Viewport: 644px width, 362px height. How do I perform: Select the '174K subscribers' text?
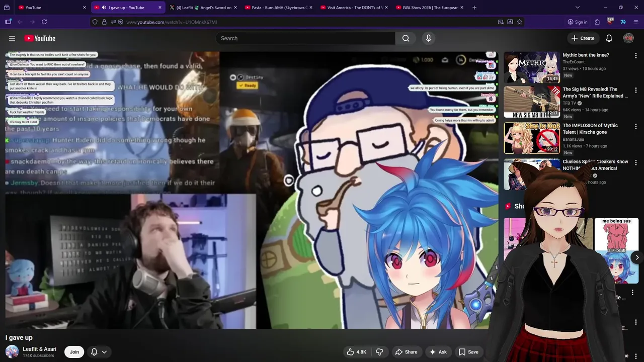pyautogui.click(x=38, y=356)
